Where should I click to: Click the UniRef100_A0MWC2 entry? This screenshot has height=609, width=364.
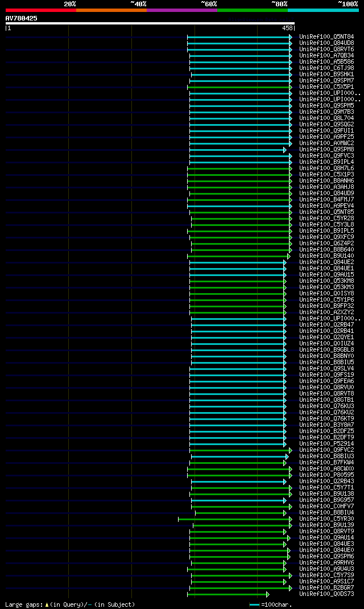[326, 143]
